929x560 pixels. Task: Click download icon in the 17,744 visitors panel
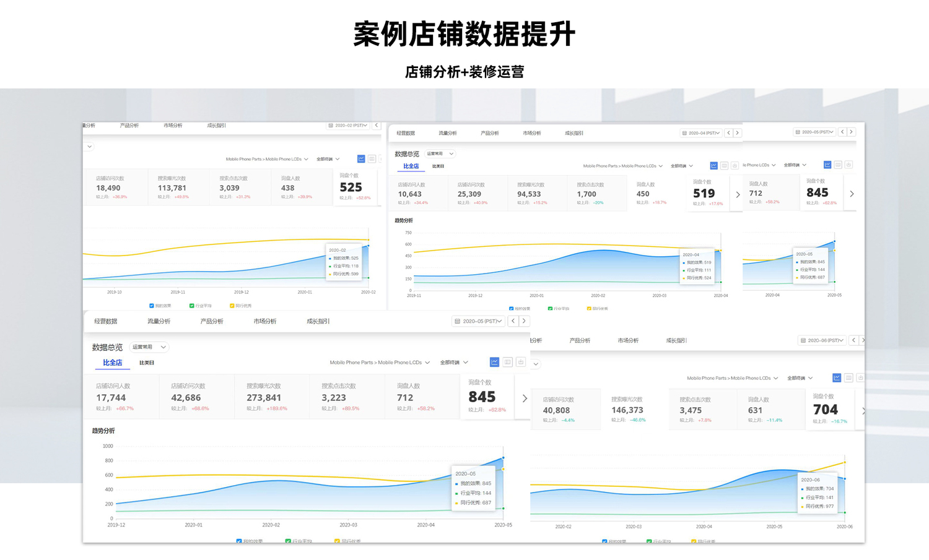[x=520, y=362]
